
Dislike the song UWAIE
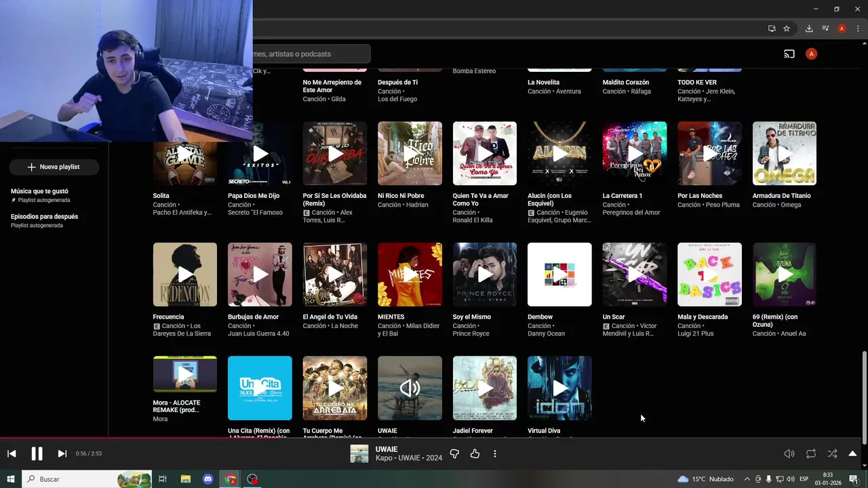(454, 453)
